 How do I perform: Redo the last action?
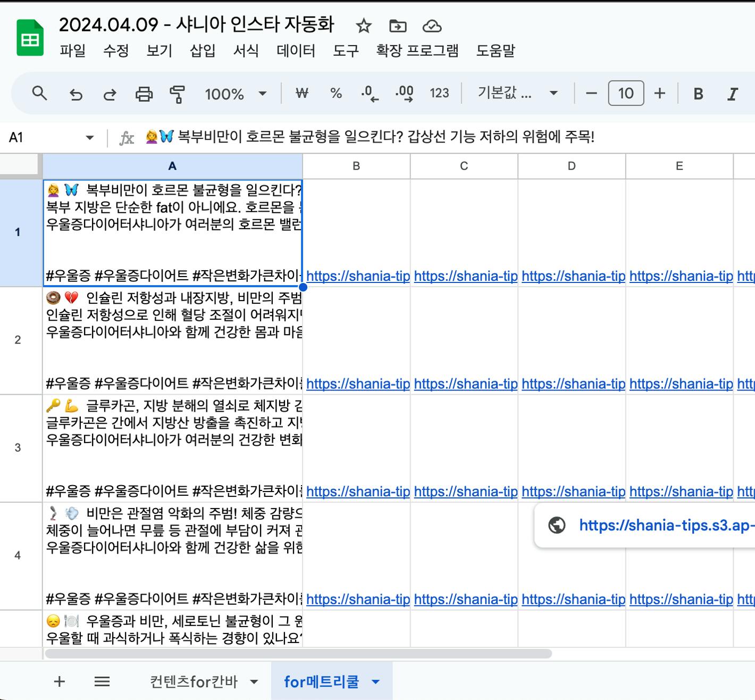click(x=110, y=94)
